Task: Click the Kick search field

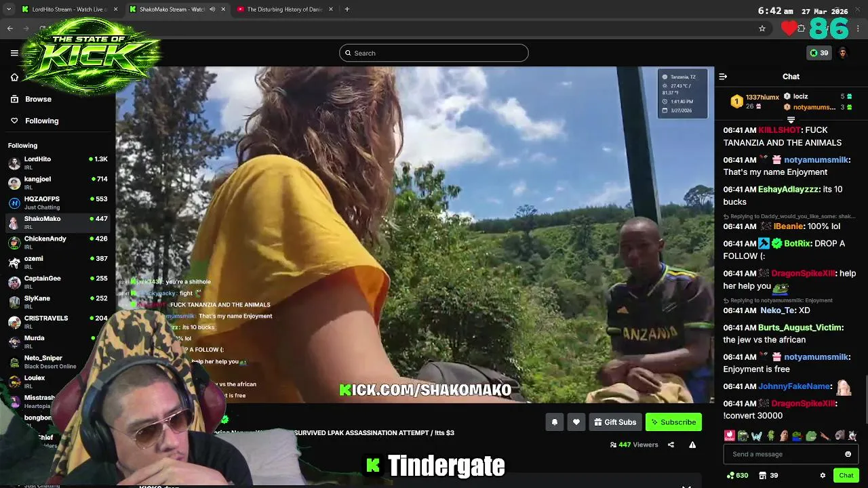Action: point(434,53)
